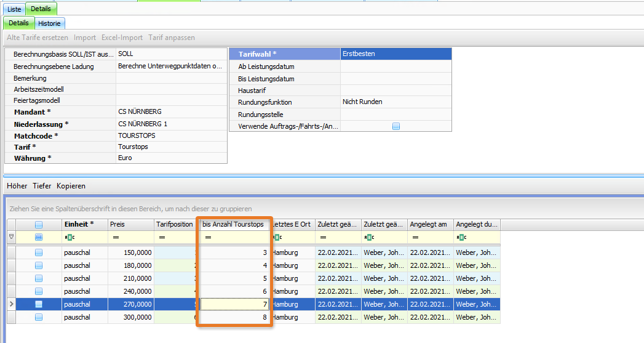Switch to the Historie tab
644x343 pixels.
coord(49,23)
